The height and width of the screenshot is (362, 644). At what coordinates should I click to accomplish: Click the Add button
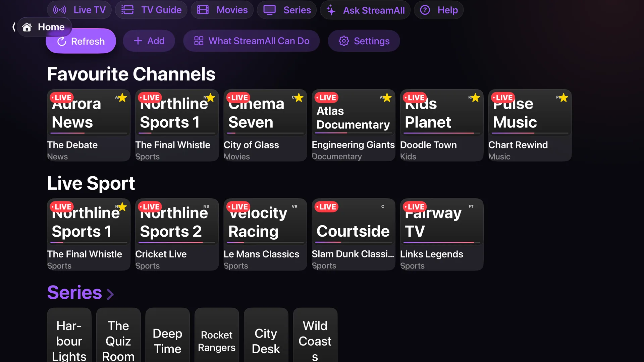[149, 41]
